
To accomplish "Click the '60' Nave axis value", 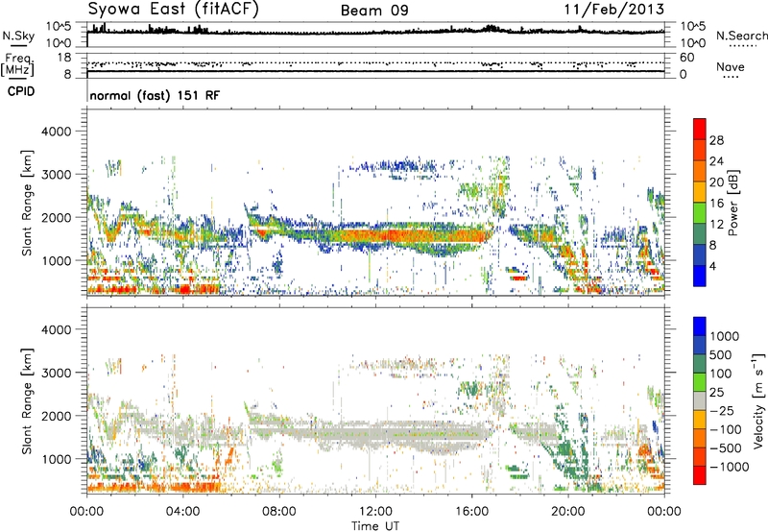I will (687, 58).
